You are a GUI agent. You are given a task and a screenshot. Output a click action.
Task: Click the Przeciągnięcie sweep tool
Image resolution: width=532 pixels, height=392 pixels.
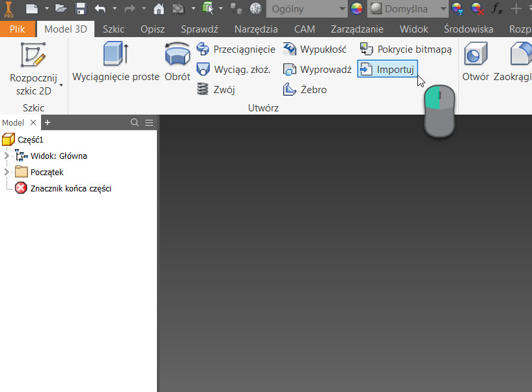click(x=236, y=49)
